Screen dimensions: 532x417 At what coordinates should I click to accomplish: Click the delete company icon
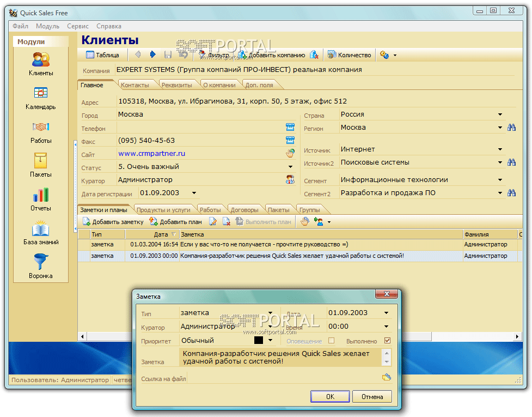click(x=314, y=55)
